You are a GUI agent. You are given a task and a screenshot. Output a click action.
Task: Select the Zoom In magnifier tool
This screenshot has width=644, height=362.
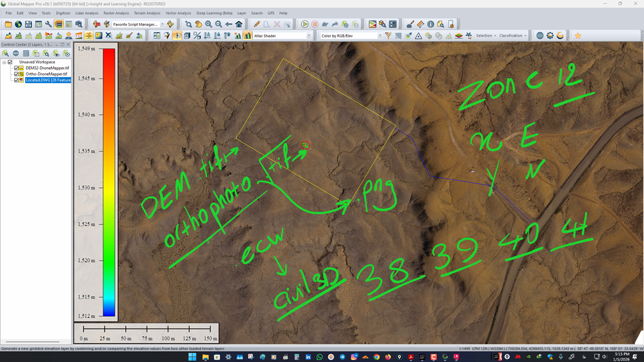tap(208, 25)
